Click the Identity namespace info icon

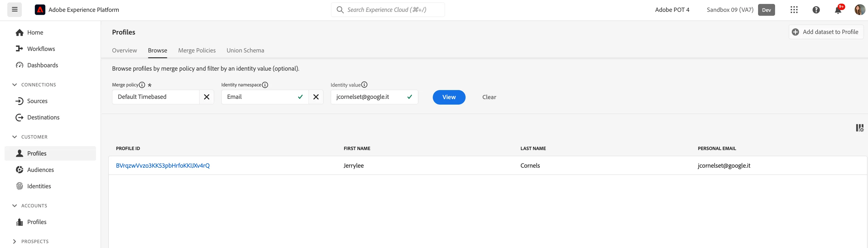point(265,85)
